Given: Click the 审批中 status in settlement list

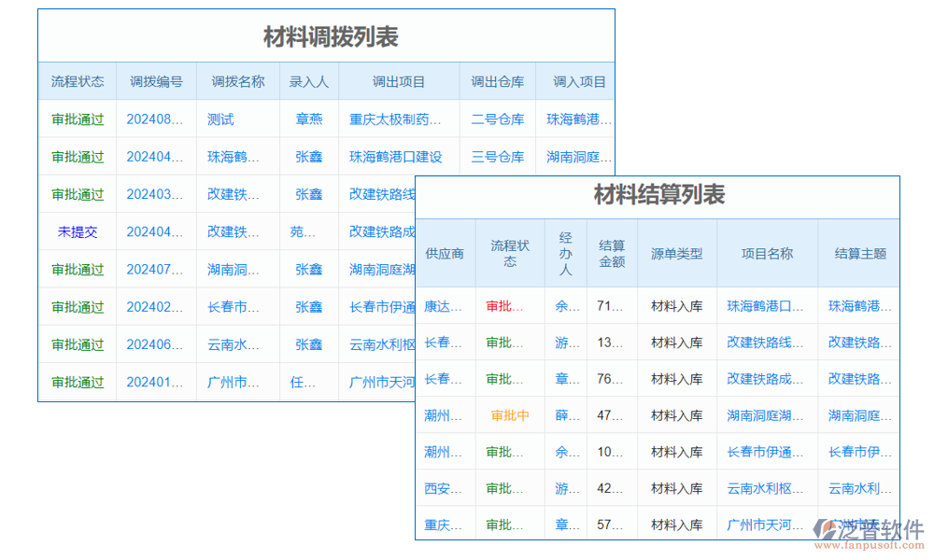Looking at the screenshot, I should 509,414.
